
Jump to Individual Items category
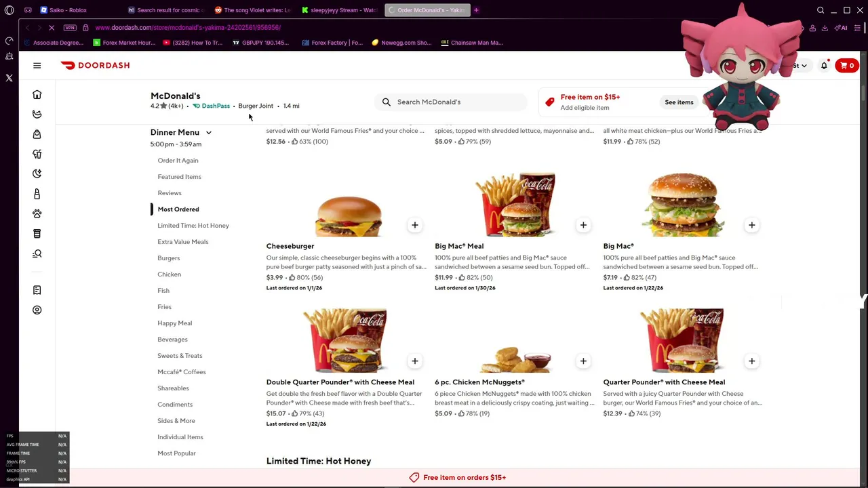tap(180, 437)
